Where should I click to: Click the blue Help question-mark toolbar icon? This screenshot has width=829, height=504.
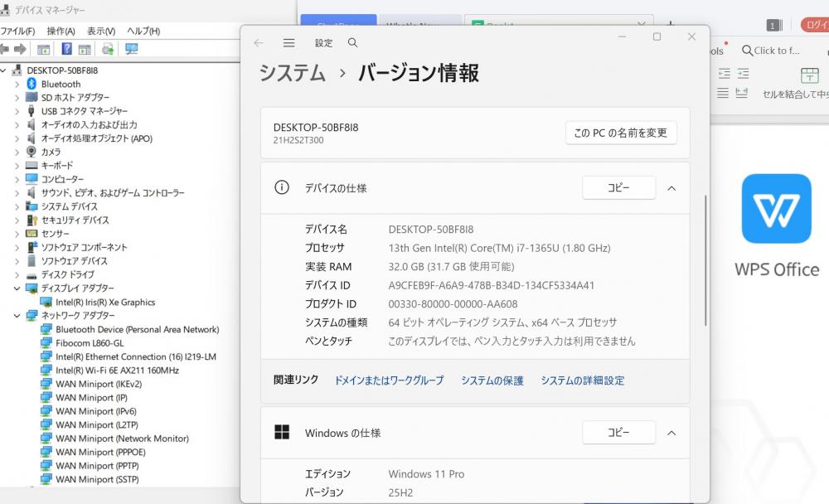(66, 49)
